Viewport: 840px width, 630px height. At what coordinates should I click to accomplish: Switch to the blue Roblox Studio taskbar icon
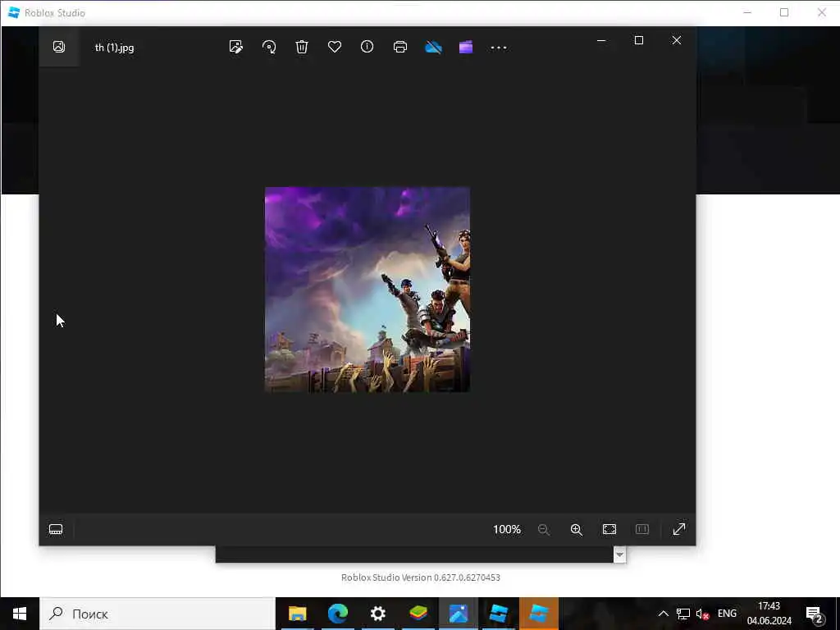point(498,614)
